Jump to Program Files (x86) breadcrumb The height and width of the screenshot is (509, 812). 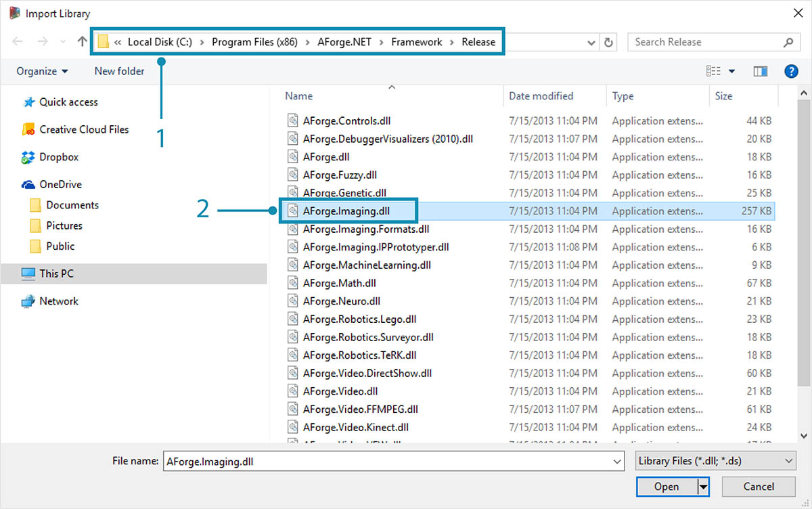click(254, 42)
